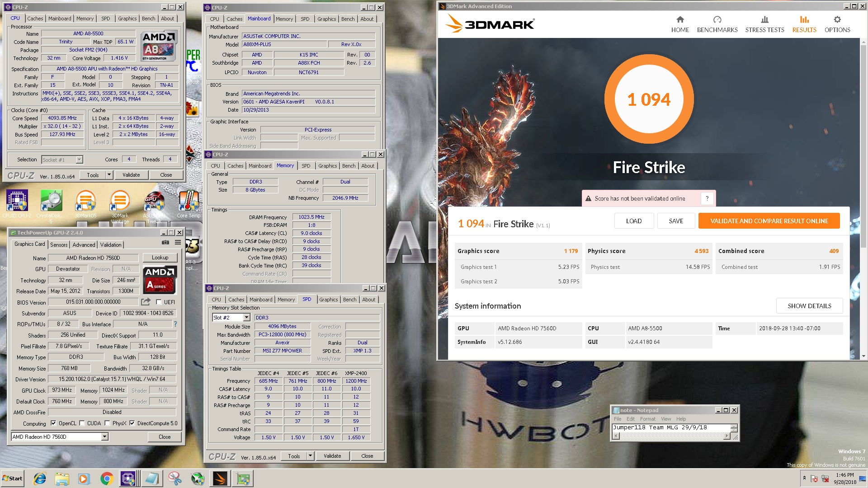Click VALIDATE AND COMPARE RESULT ONLINE
This screenshot has width=868, height=488.
pyautogui.click(x=769, y=221)
